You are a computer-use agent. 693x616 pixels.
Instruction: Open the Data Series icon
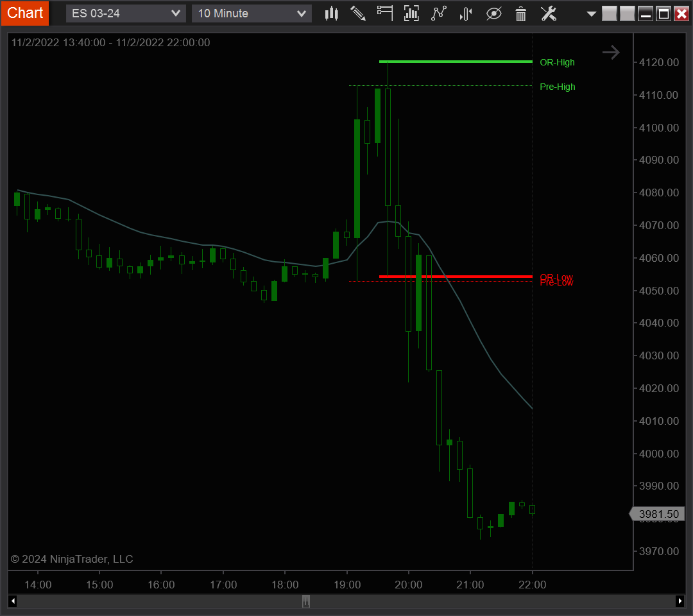coord(411,13)
